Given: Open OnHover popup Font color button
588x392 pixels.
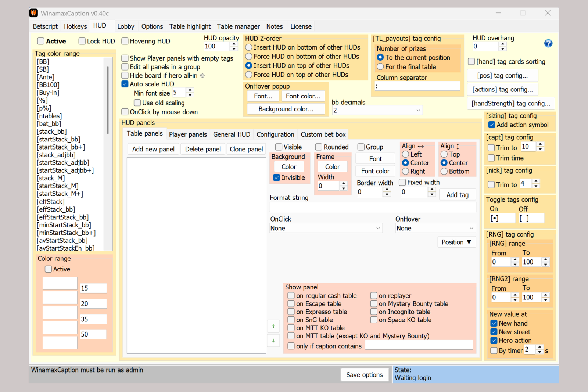Looking at the screenshot, I should pyautogui.click(x=303, y=96).
